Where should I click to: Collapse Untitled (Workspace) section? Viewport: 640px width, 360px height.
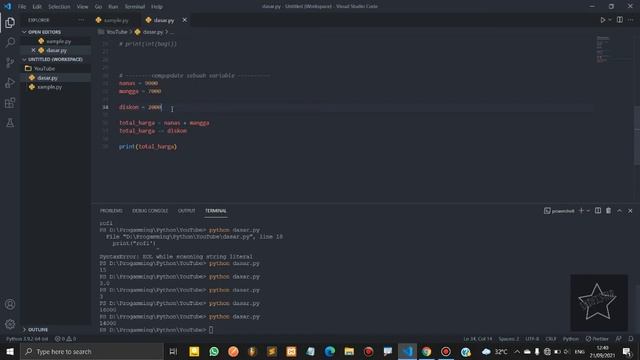coord(56,60)
